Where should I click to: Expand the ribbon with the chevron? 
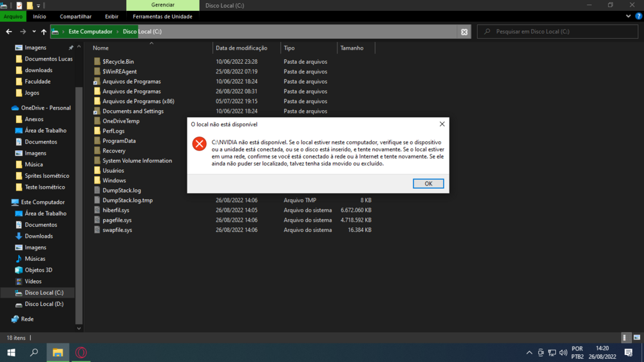click(629, 17)
